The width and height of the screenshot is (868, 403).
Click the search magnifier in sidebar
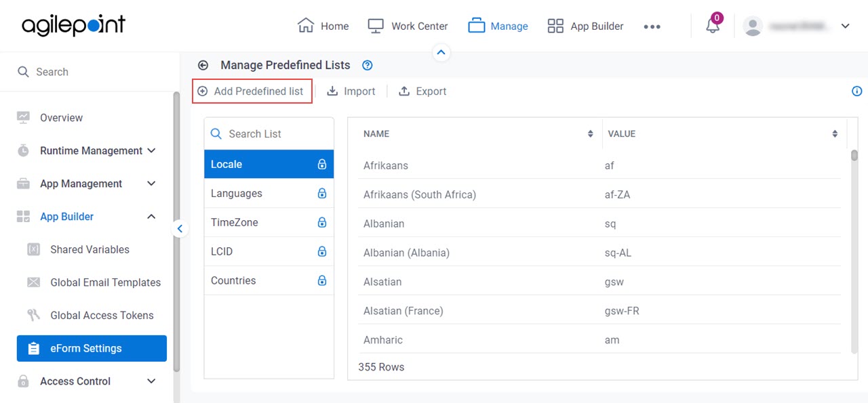pos(23,72)
